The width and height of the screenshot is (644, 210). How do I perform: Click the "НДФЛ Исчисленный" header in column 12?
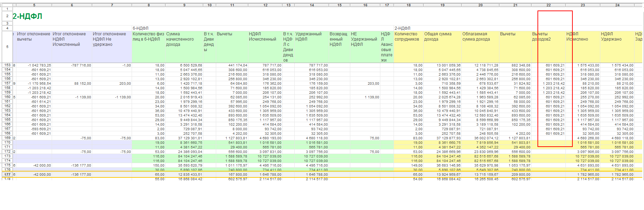coord(265,47)
